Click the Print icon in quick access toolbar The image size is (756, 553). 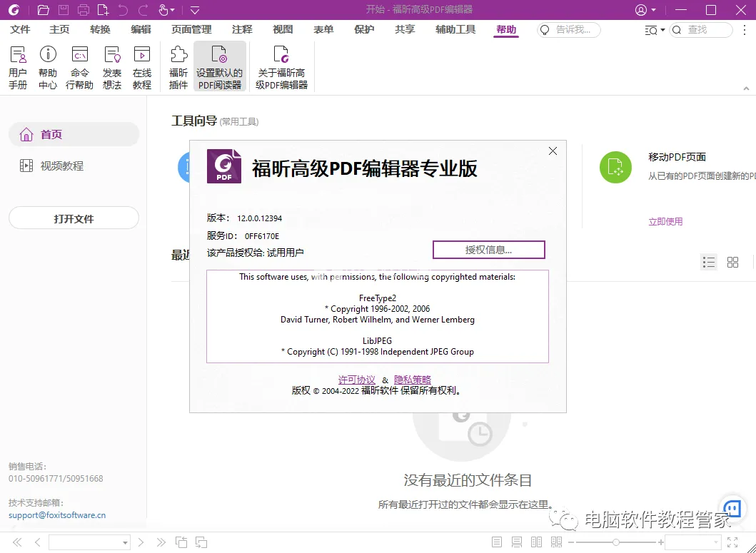[83, 10]
